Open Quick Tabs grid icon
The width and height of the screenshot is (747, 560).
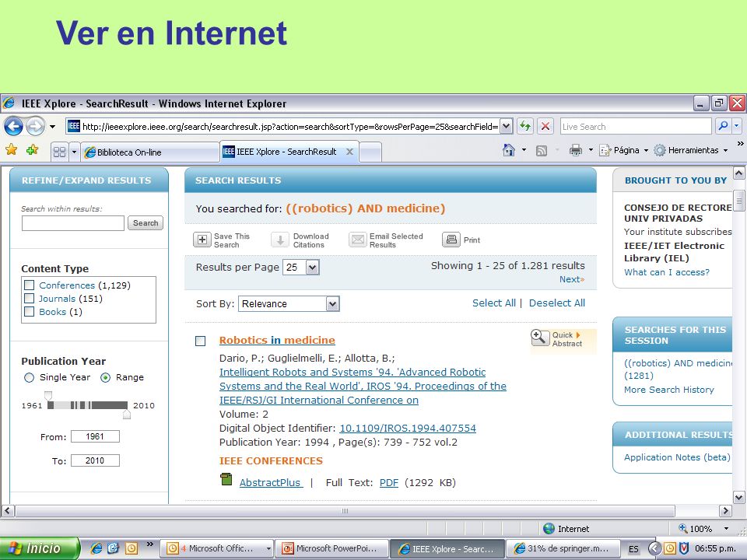[x=60, y=152]
